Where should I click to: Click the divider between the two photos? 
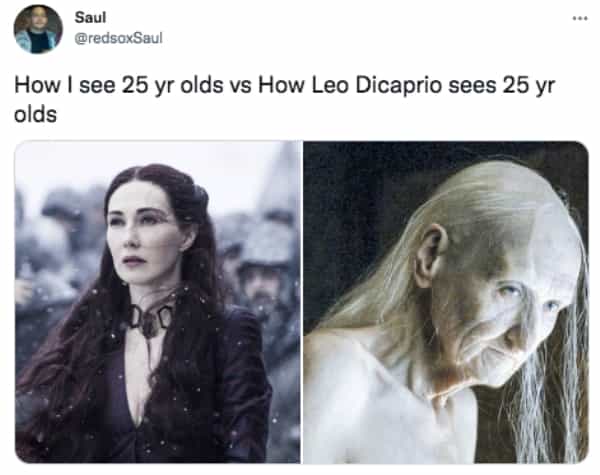[x=302, y=302]
